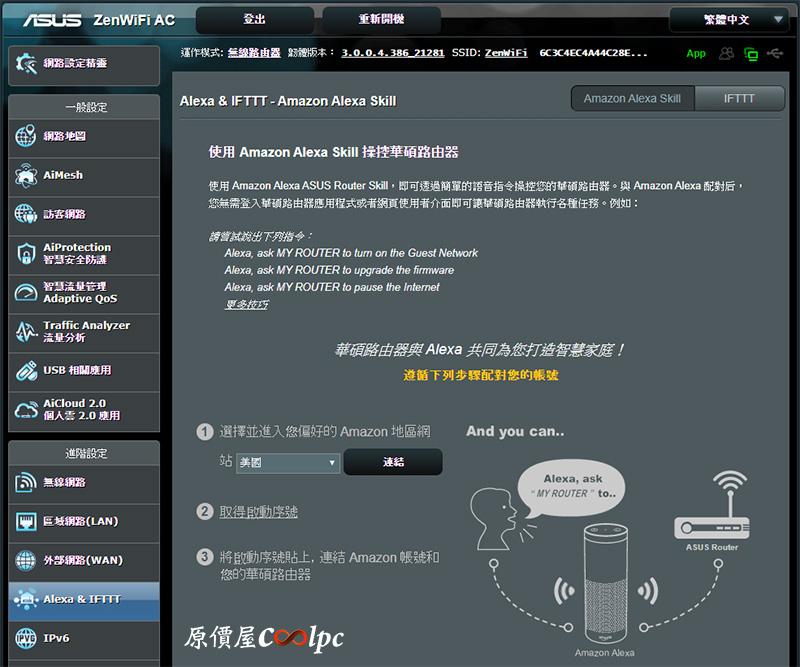Viewport: 800px width, 667px height.
Task: Click the Adaptive QoS gauge icon
Action: click(x=26, y=293)
